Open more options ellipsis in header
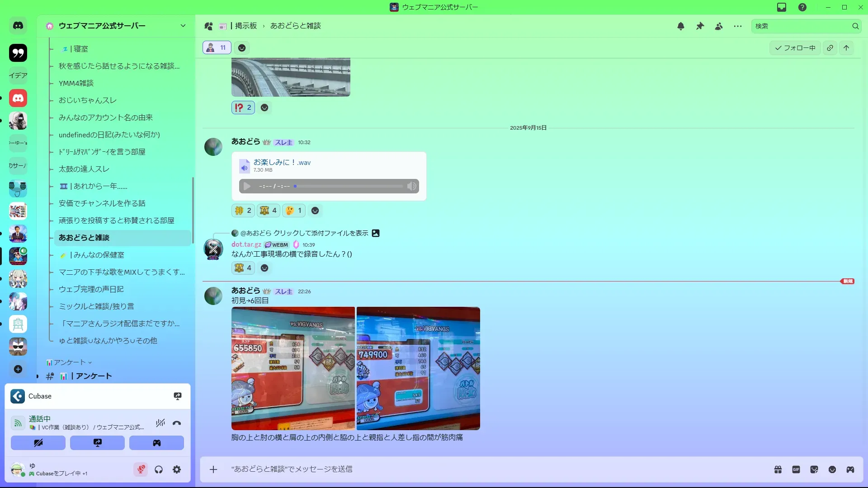Image resolution: width=868 pixels, height=488 pixels. 738,26
